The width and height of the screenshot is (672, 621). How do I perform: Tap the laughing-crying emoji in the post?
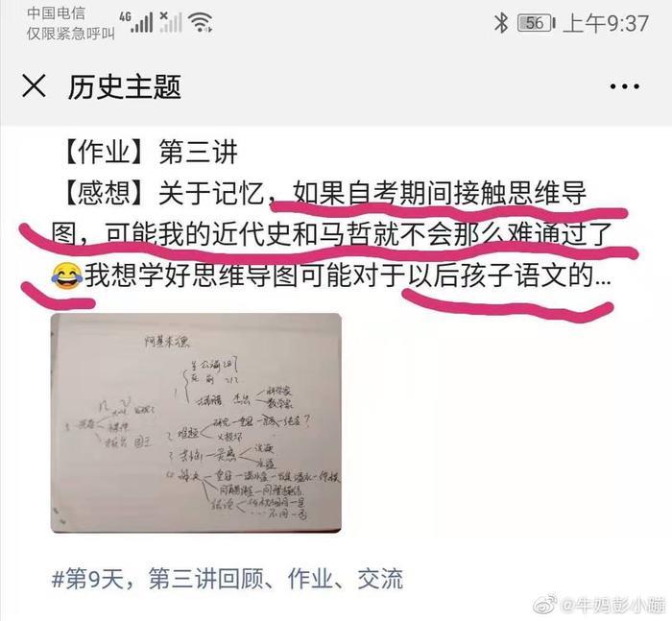tap(67, 276)
